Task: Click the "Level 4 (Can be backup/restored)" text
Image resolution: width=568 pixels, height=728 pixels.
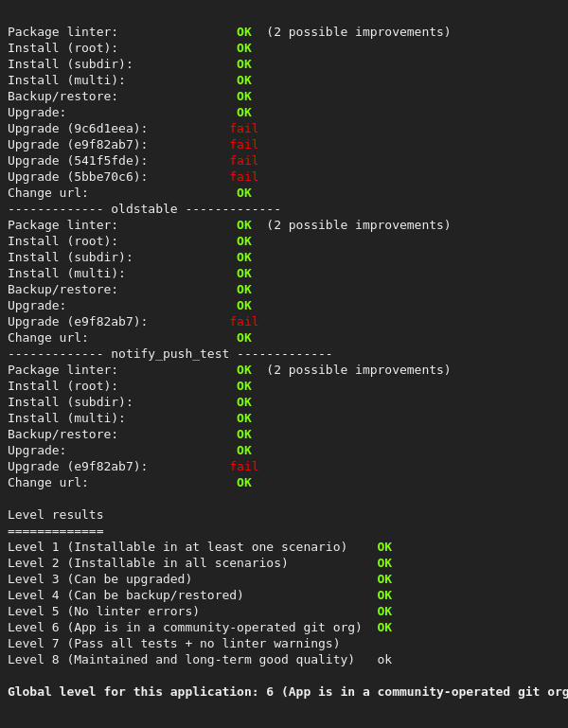Action: pyautogui.click(x=125, y=595)
